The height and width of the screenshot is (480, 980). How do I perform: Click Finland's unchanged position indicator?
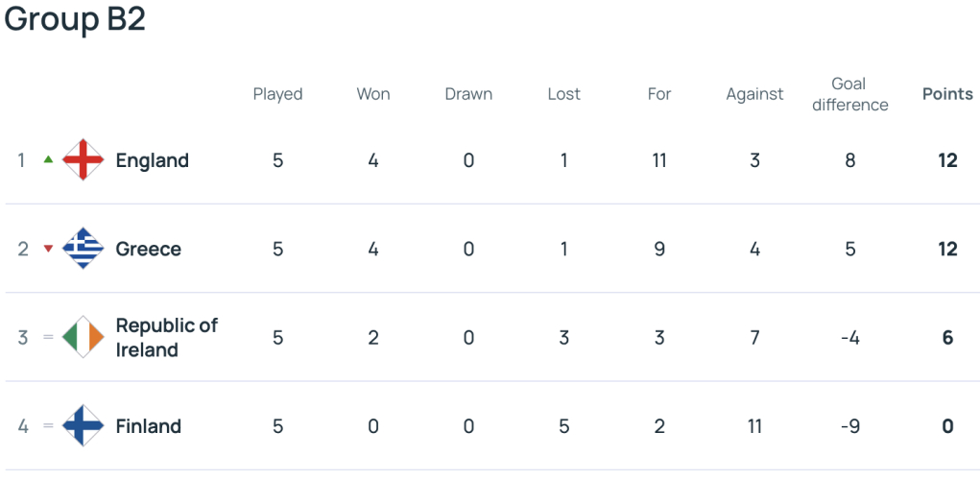tap(48, 426)
